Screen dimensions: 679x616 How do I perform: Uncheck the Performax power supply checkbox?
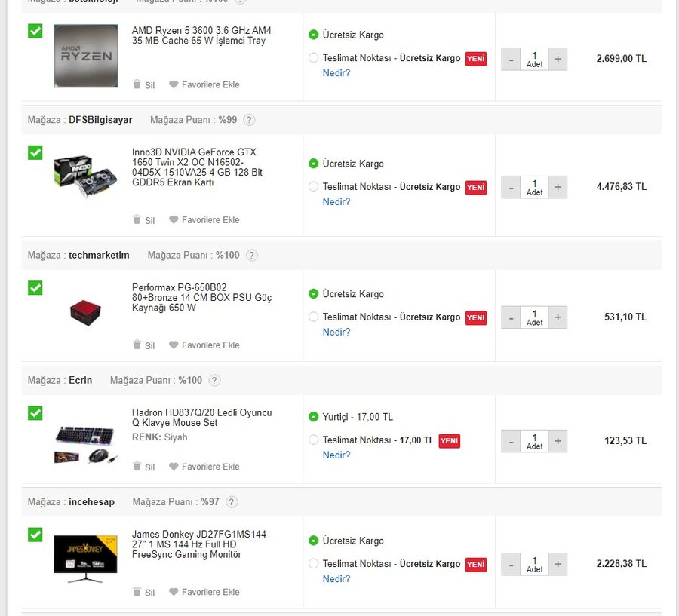point(35,288)
